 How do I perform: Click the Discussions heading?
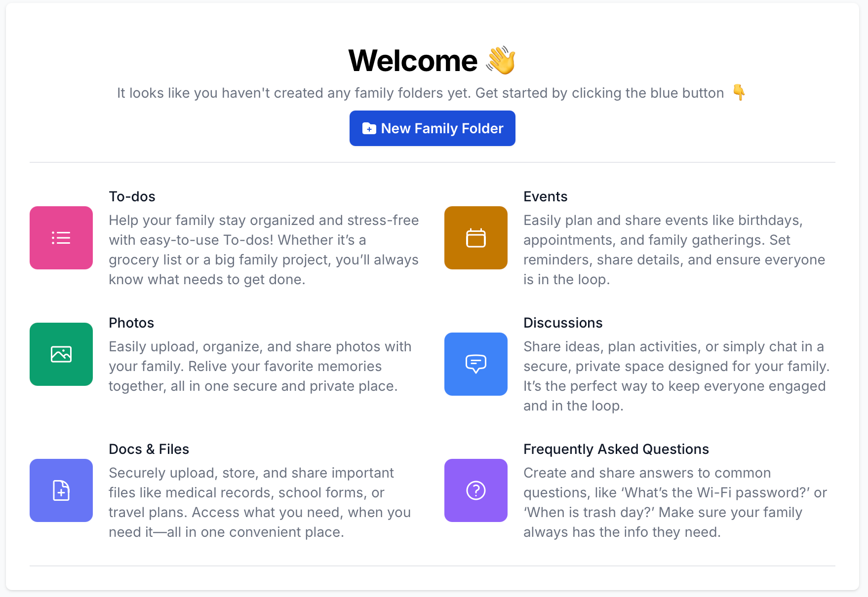pos(563,323)
